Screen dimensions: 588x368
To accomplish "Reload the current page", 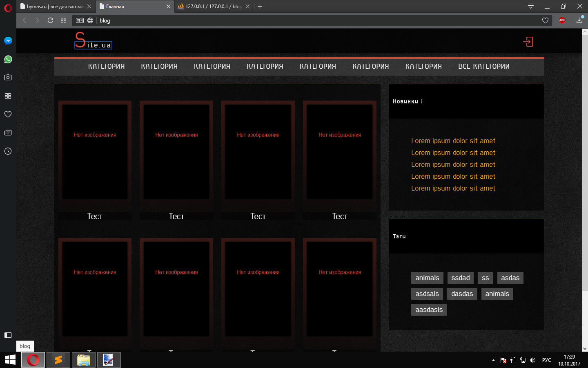I will [x=50, y=20].
